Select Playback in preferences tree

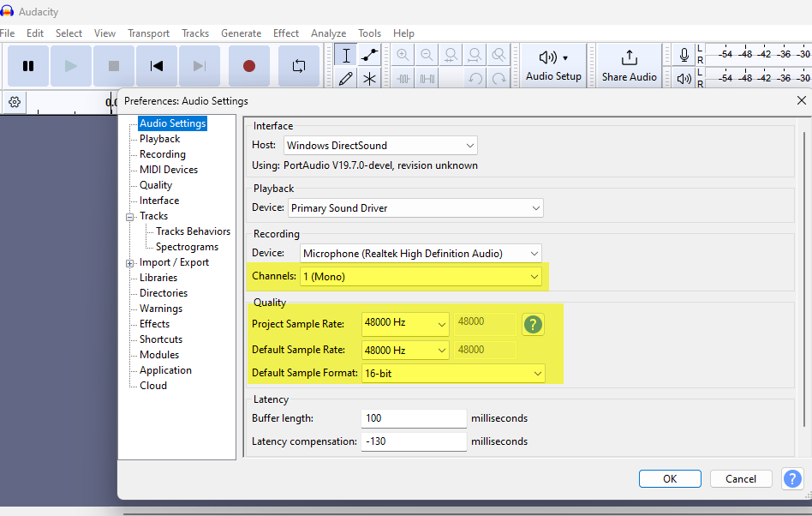(x=159, y=139)
